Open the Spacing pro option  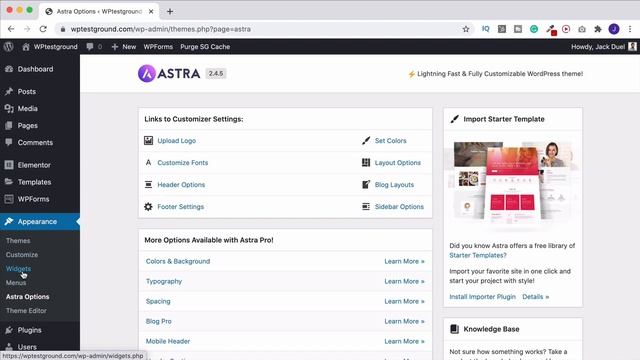(158, 301)
